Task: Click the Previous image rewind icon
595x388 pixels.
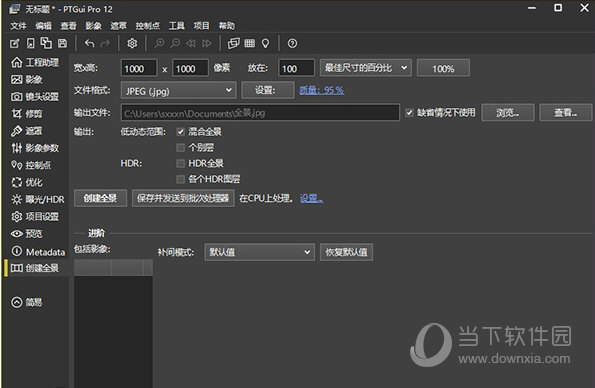Action: point(191,43)
